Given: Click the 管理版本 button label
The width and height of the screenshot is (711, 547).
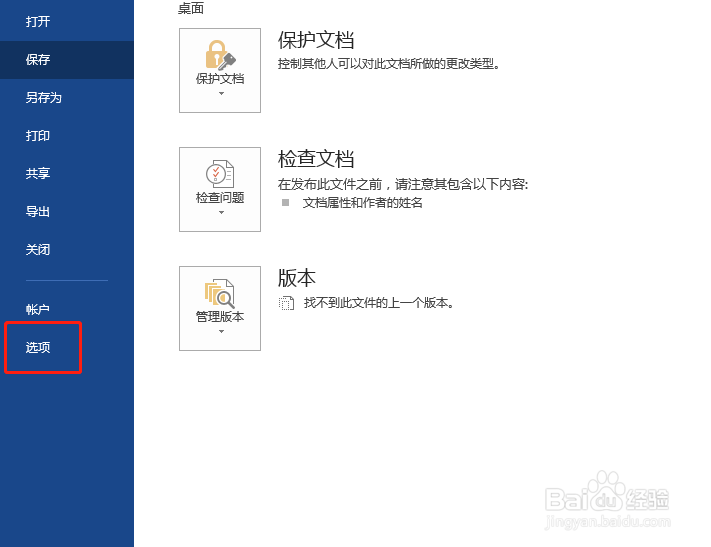Looking at the screenshot, I should 220,317.
